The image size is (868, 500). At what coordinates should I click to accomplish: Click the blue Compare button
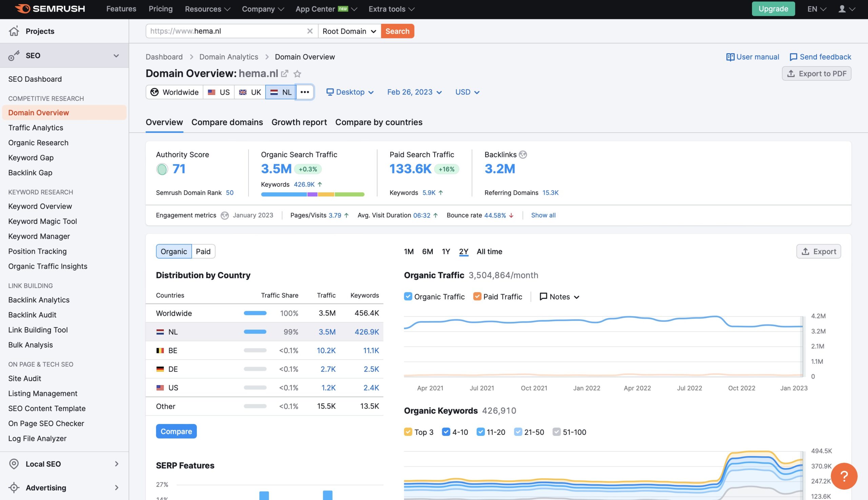click(176, 431)
